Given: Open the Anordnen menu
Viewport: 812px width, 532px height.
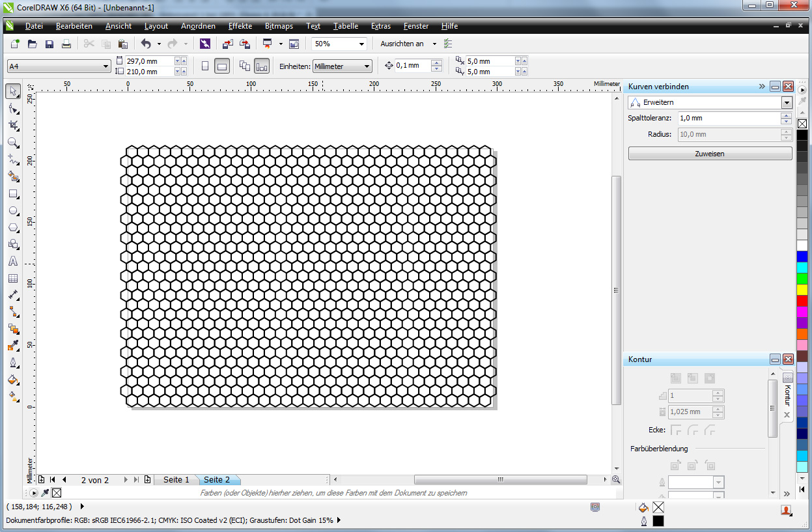Looking at the screenshot, I should click(198, 26).
